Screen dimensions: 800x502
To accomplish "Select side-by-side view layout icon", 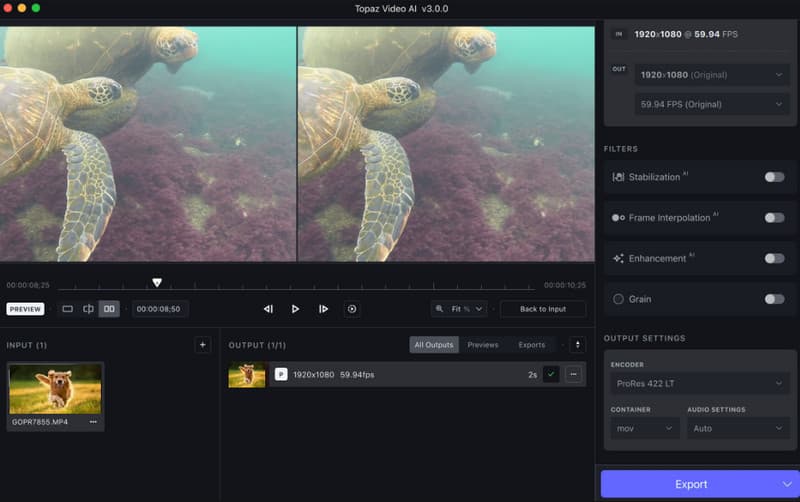I will [x=109, y=309].
